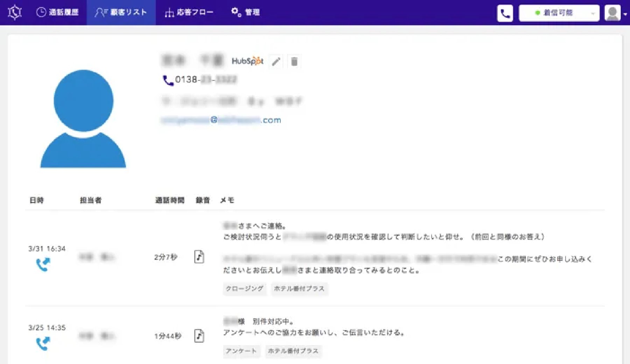Screen dimensions: 630x364
Task: Click the 2分7秒 call duration
Action: [166, 257]
